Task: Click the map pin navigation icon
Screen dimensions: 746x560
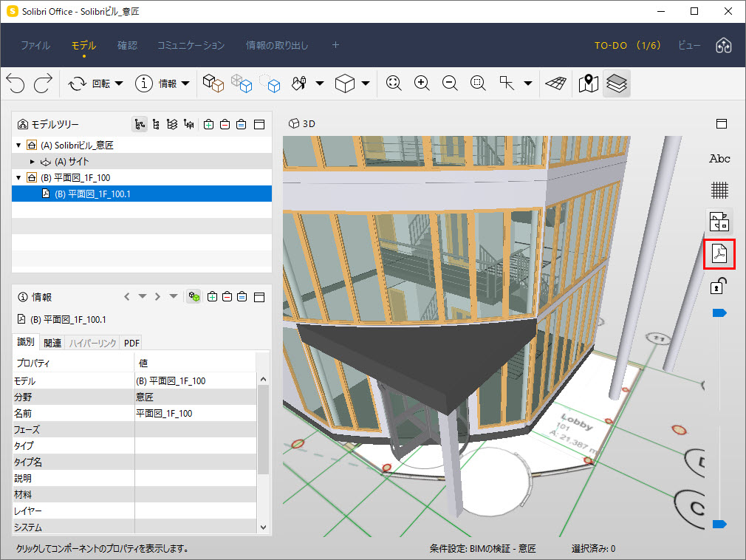Action: pos(589,83)
